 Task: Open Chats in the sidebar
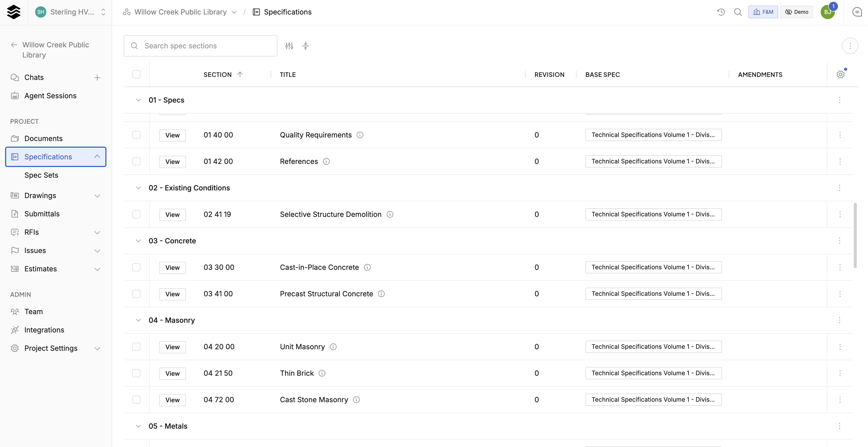pos(34,77)
